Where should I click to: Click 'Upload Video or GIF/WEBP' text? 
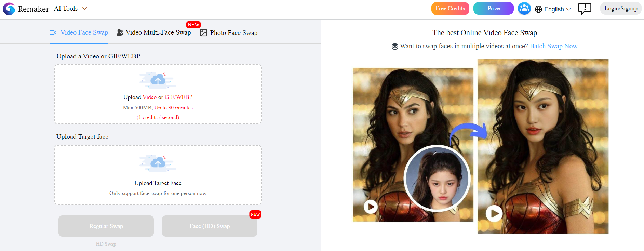tap(158, 97)
